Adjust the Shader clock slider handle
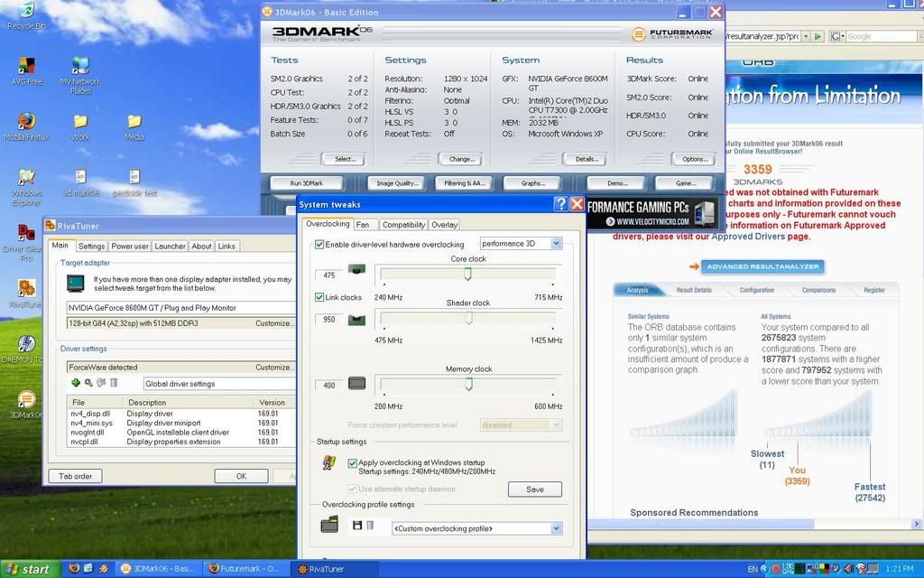Image resolution: width=924 pixels, height=578 pixels. 468,319
